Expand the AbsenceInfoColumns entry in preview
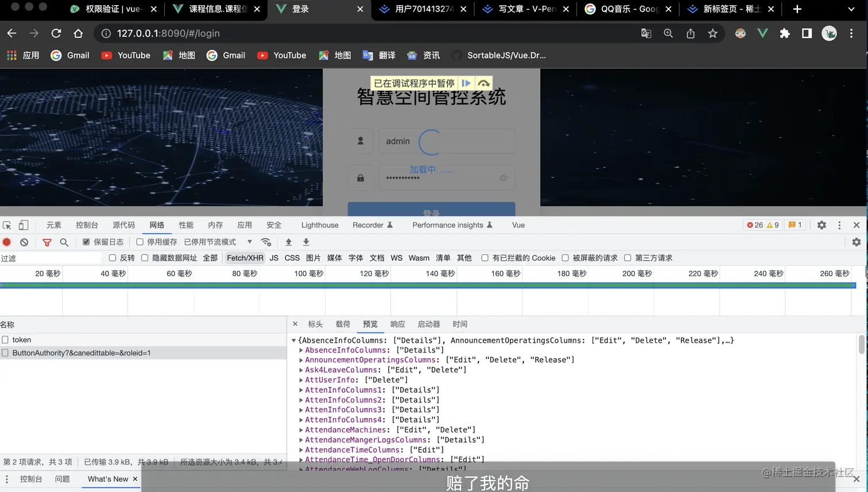This screenshot has width=868, height=492. (x=302, y=350)
